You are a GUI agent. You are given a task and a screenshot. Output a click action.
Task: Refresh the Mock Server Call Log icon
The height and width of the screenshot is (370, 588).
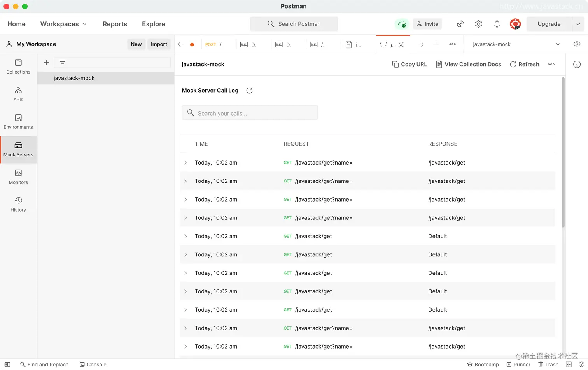pyautogui.click(x=249, y=90)
